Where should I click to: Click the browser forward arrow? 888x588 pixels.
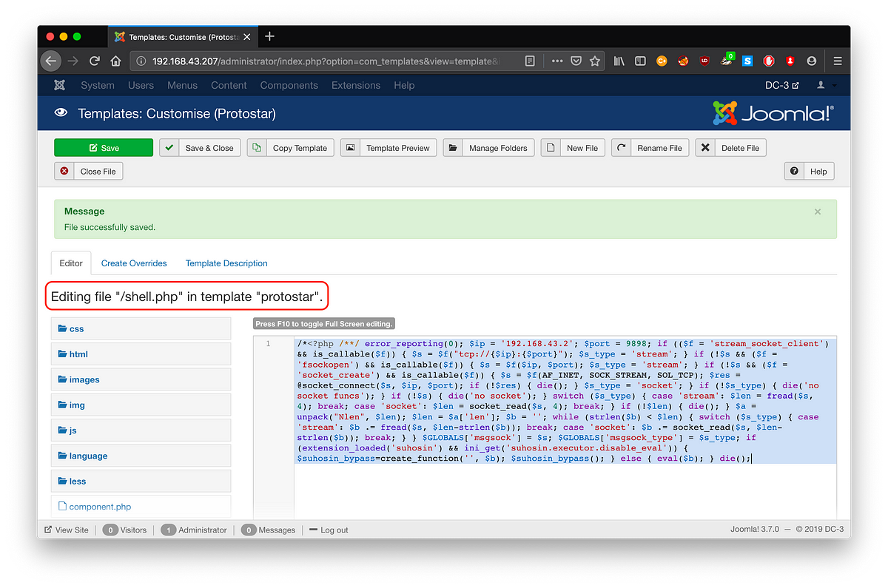click(73, 61)
